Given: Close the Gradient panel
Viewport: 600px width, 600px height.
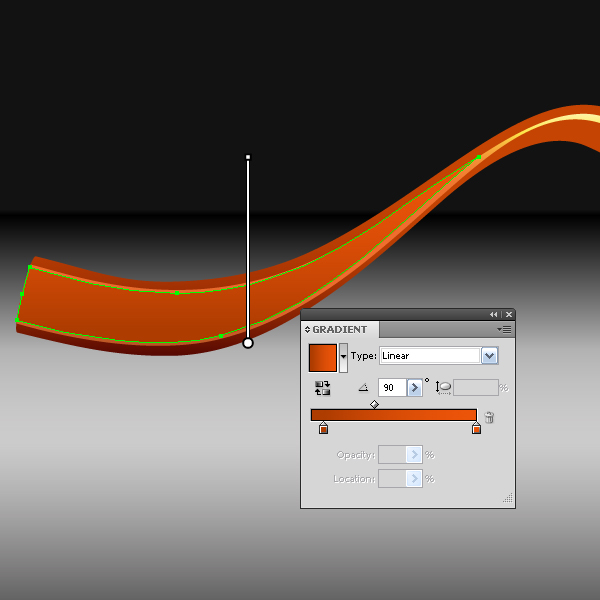Looking at the screenshot, I should [509, 315].
